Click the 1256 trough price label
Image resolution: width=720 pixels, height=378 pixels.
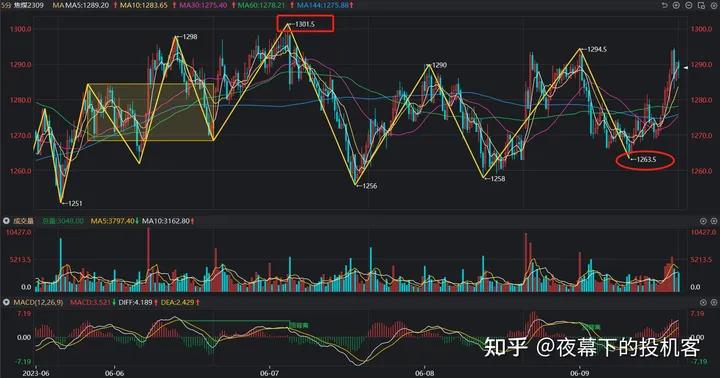(x=370, y=186)
